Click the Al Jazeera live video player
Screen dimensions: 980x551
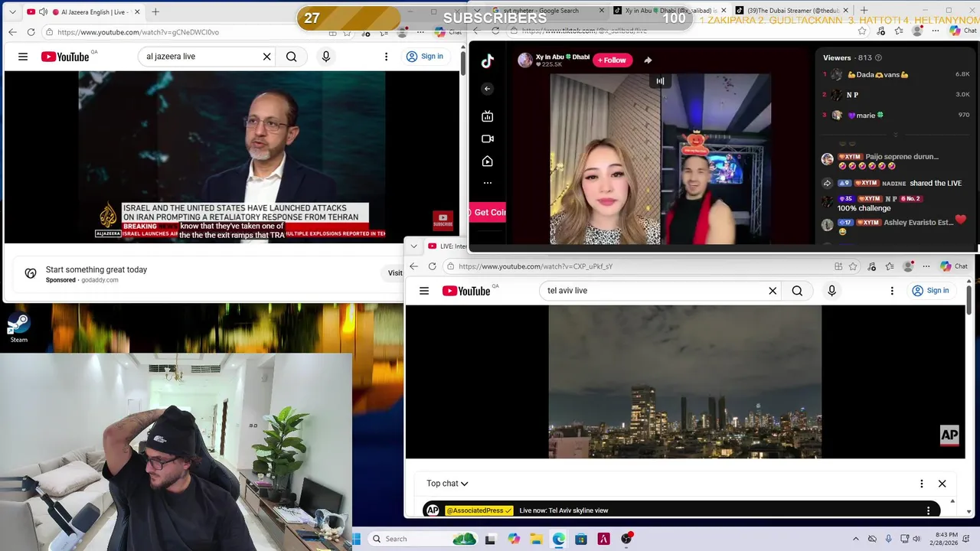click(232, 157)
